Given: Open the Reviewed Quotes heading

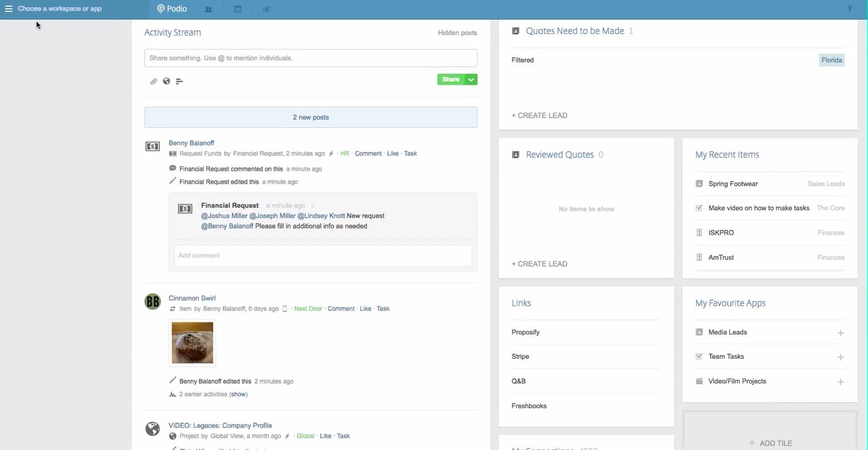Looking at the screenshot, I should [560, 155].
